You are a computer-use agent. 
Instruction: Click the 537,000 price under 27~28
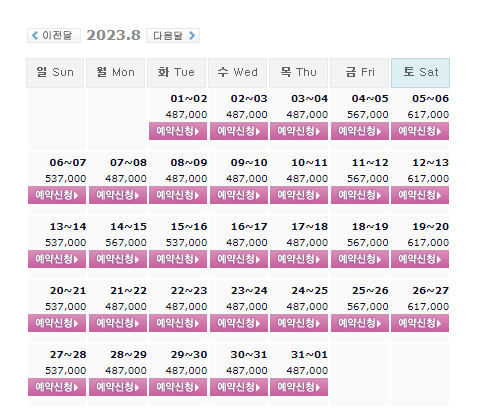tap(66, 371)
